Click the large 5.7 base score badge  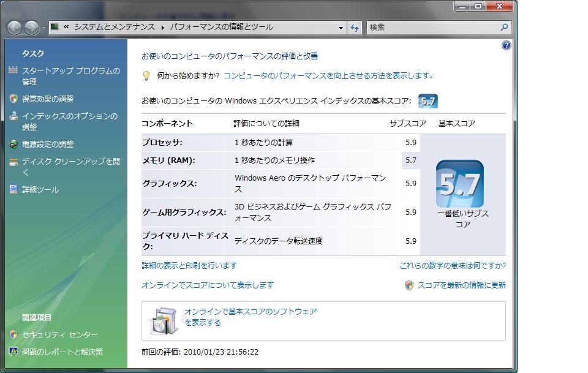tap(459, 184)
